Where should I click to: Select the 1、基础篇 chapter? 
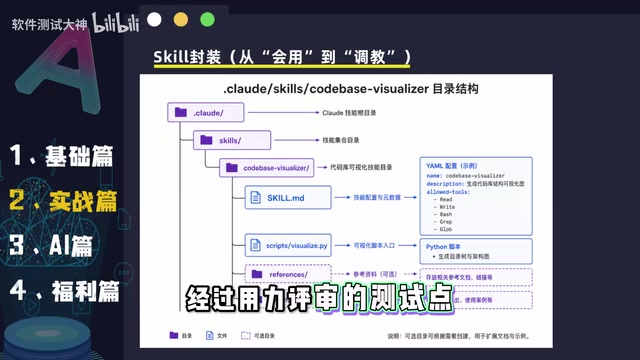pos(61,156)
